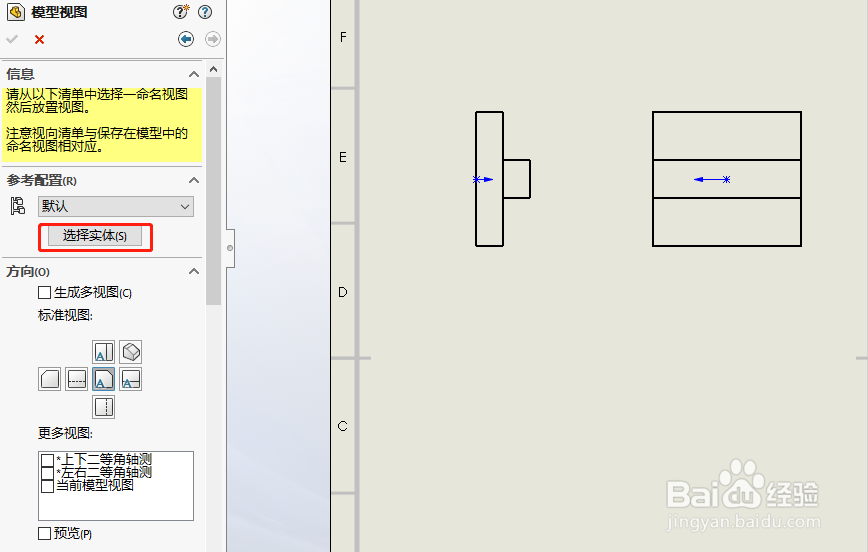Click sheet zone label D
The width and height of the screenshot is (868, 552).
click(x=343, y=292)
